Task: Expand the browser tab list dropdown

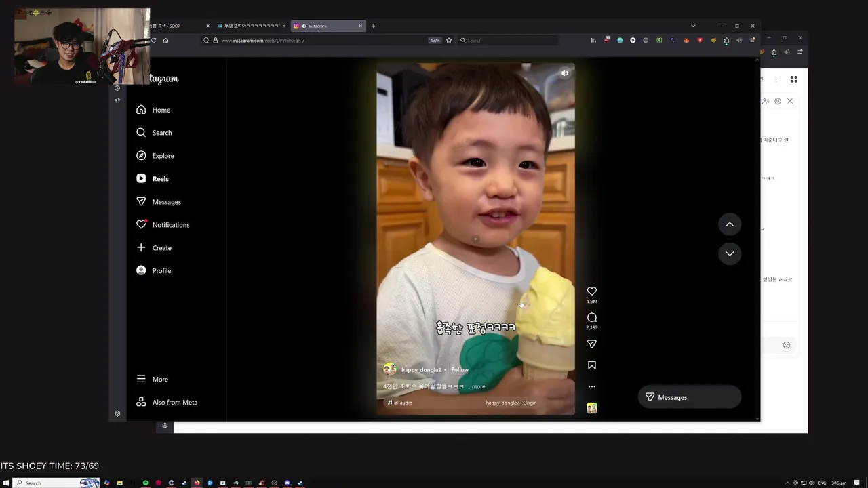Action: tap(693, 26)
